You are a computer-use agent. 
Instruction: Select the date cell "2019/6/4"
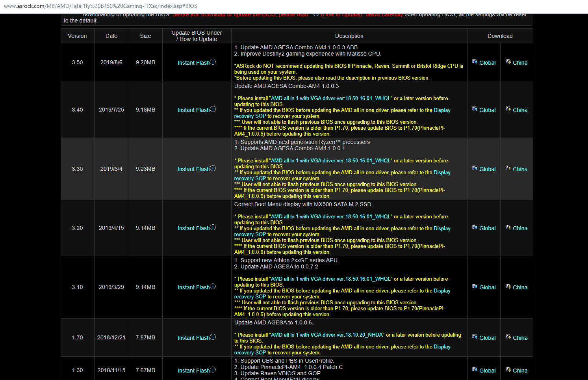(111, 169)
